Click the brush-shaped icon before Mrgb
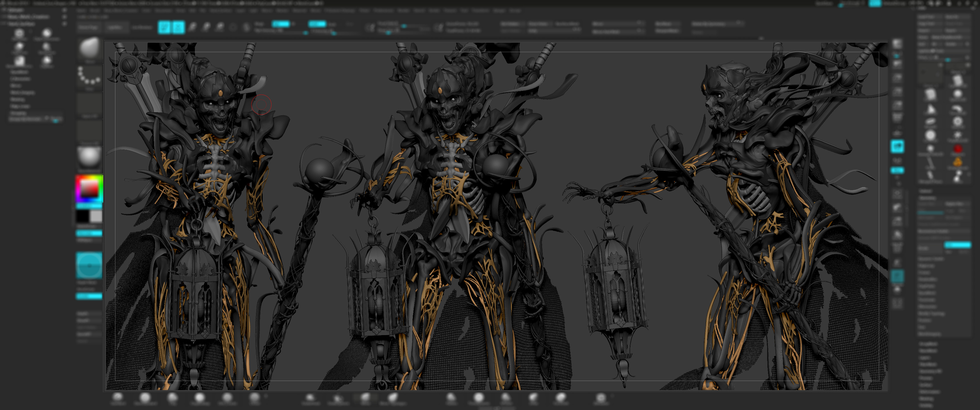This screenshot has height=410, width=980. 247,27
